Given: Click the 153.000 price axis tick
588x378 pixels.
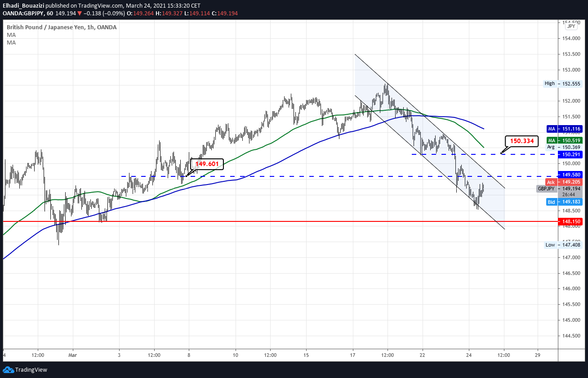Looking at the screenshot, I should 572,70.
